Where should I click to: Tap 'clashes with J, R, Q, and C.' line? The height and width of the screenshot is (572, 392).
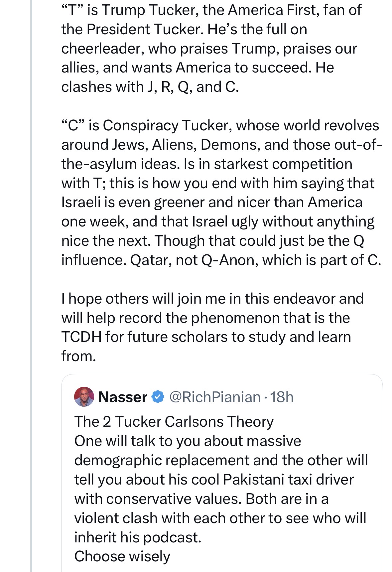[150, 87]
